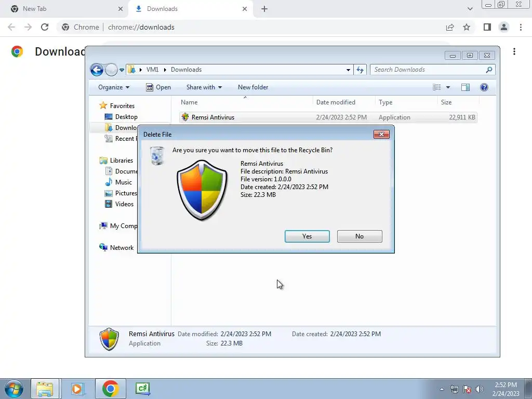Toggle the Chrome side panel icon
The image size is (532, 399).
pyautogui.click(x=487, y=27)
